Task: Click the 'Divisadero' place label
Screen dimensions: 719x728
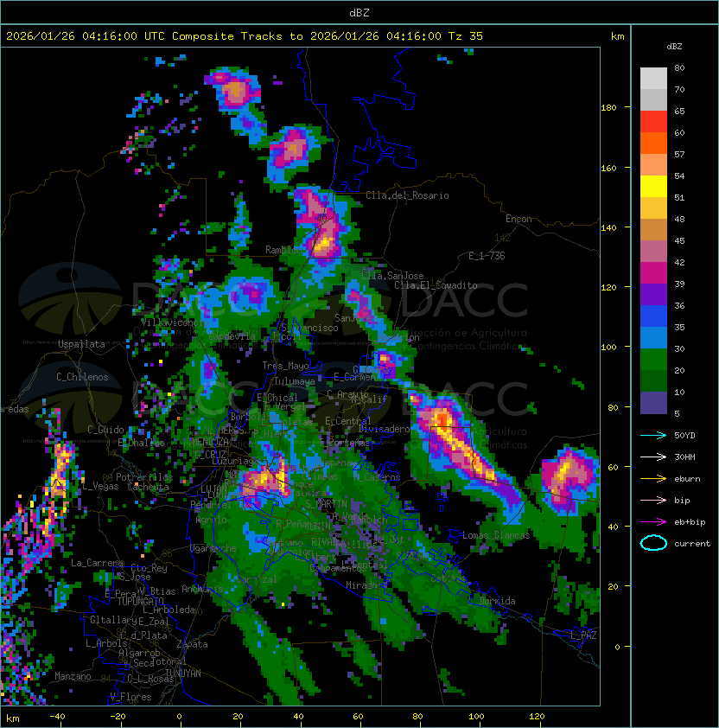Action: (x=385, y=429)
